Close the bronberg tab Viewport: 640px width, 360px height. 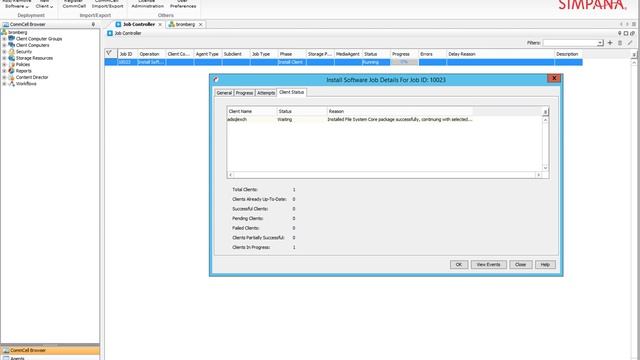(200, 24)
